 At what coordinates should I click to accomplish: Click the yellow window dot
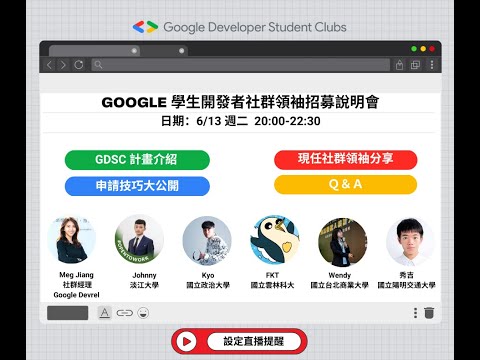click(x=423, y=49)
